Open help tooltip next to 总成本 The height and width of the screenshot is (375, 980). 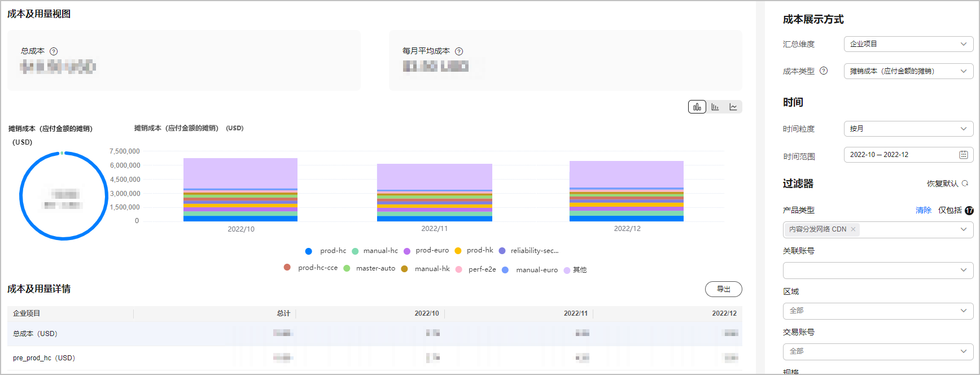pyautogui.click(x=54, y=51)
